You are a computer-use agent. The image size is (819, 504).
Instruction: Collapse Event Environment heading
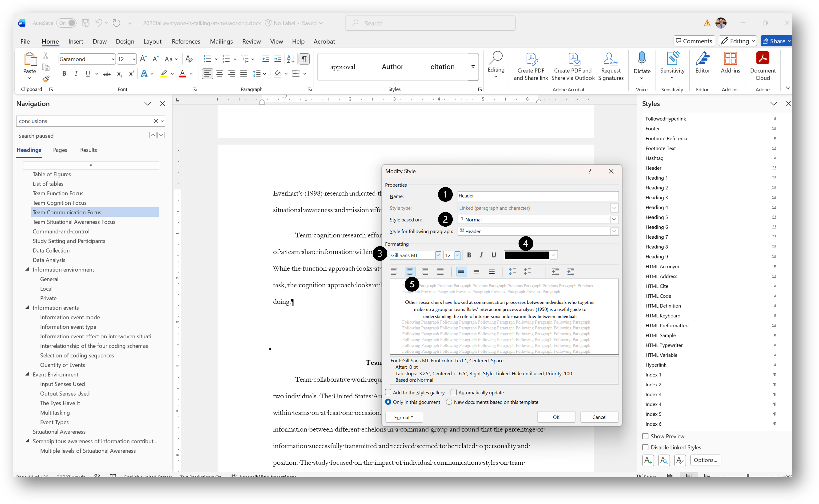[27, 374]
